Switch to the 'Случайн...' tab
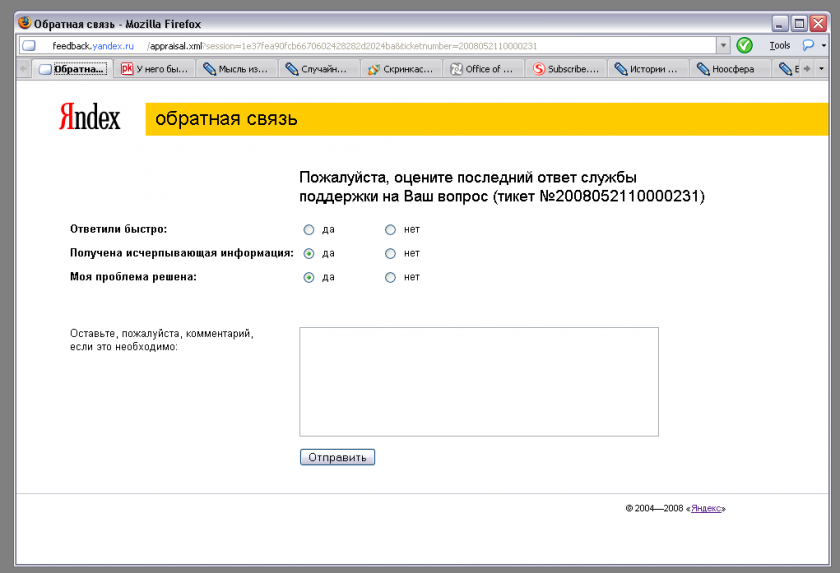Viewport: 840px width, 573px height. coord(319,69)
